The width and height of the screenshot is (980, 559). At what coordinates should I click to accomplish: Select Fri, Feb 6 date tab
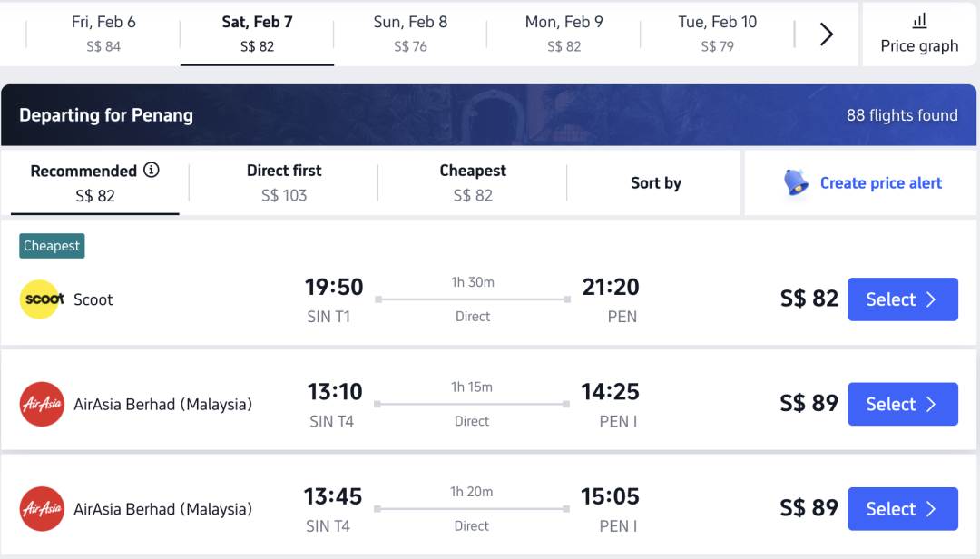(103, 34)
